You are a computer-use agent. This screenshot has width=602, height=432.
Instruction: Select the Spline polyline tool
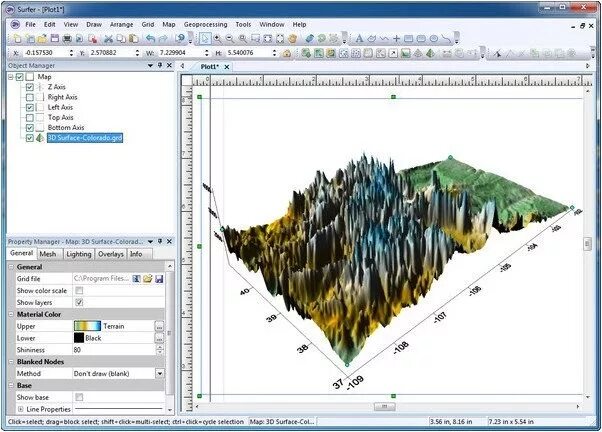446,38
